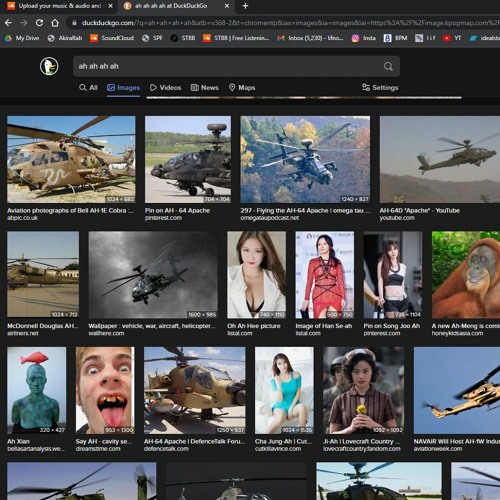The image size is (500, 500).
Task: Open the 'Pin on AH - 64 Apache' thumbnail
Action: pos(188,159)
